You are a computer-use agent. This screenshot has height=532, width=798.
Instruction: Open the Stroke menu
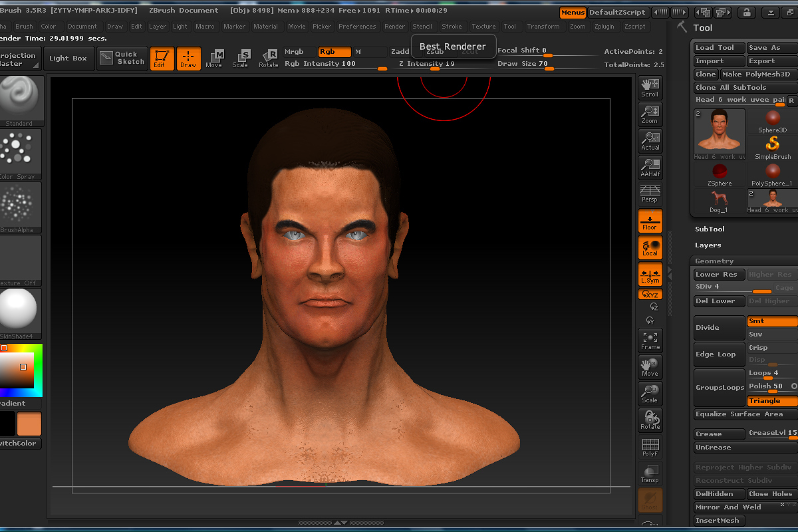point(452,27)
